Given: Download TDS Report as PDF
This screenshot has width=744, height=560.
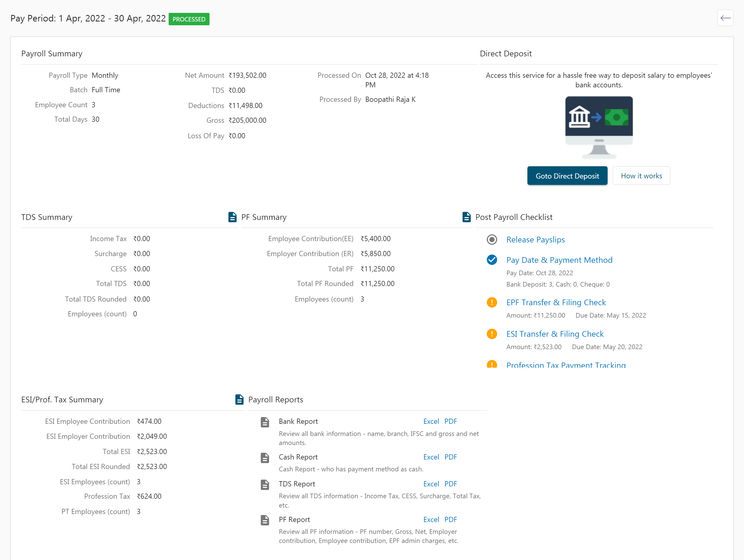Looking at the screenshot, I should point(450,484).
